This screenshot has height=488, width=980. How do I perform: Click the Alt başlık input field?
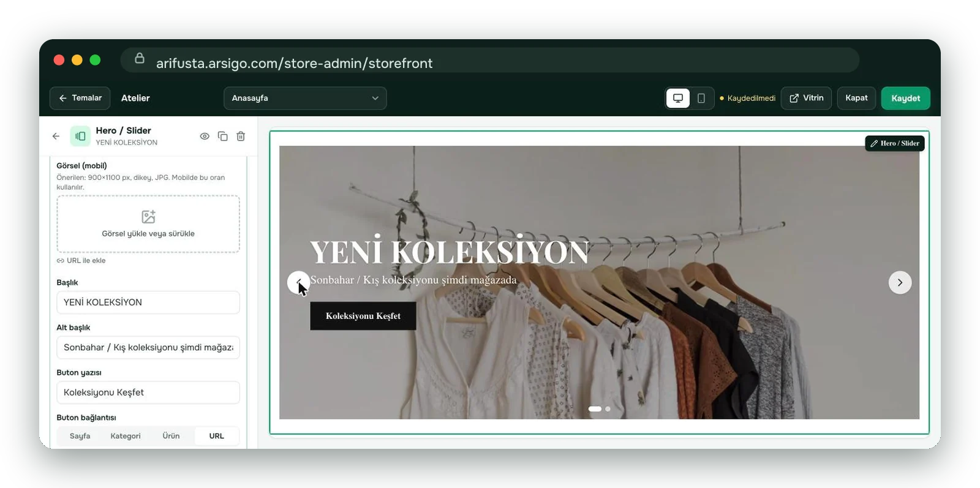tap(148, 347)
